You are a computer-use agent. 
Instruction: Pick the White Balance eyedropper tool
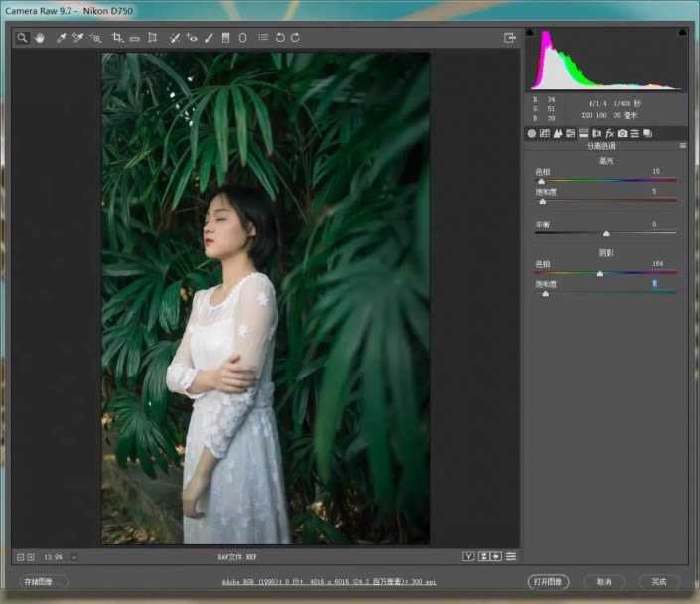coord(61,38)
